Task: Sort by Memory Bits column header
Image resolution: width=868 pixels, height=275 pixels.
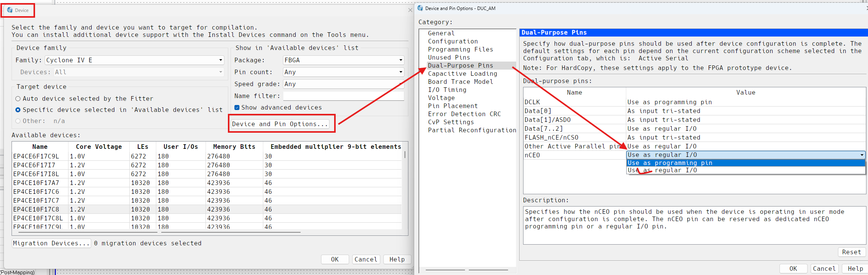Action: point(234,147)
